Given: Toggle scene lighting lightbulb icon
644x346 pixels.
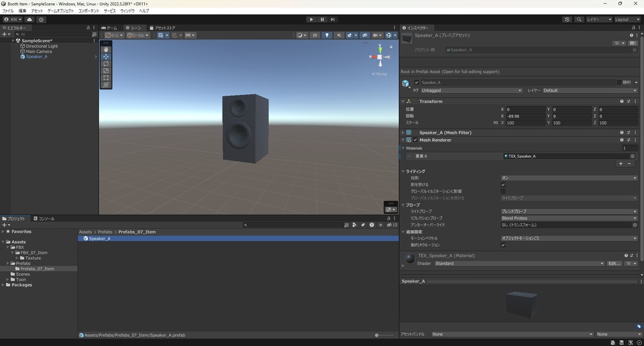Looking at the screenshot, I should [327, 35].
